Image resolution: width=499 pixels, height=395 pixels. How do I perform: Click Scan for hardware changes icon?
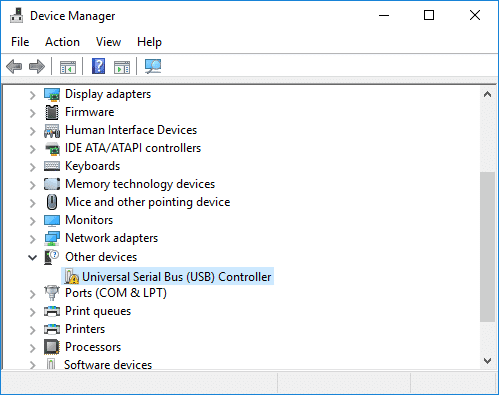(153, 66)
